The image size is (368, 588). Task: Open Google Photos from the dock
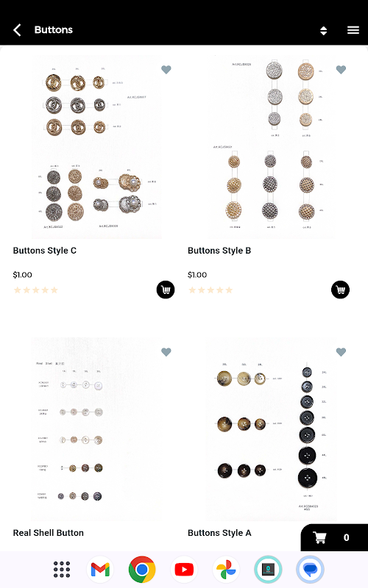coord(226,569)
